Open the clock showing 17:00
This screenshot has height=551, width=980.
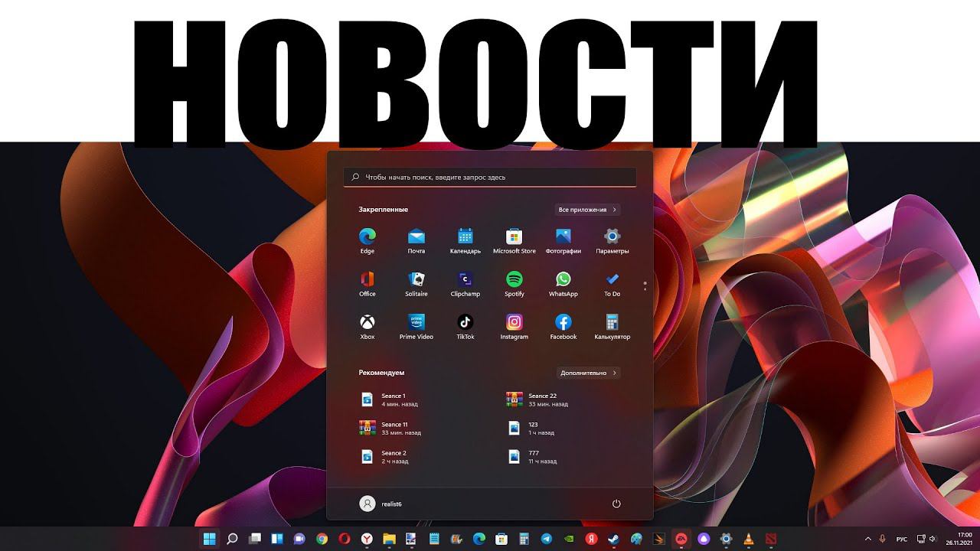click(959, 539)
